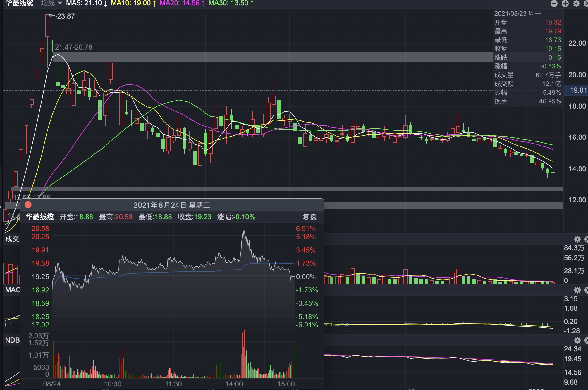588x390 pixels.
Task: Click the 23.87 high price marker
Action: click(66, 16)
